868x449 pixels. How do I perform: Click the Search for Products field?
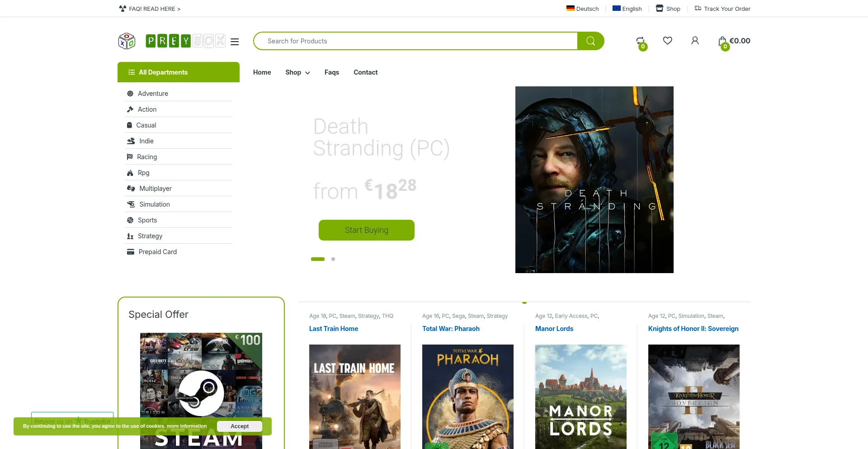[x=416, y=41]
